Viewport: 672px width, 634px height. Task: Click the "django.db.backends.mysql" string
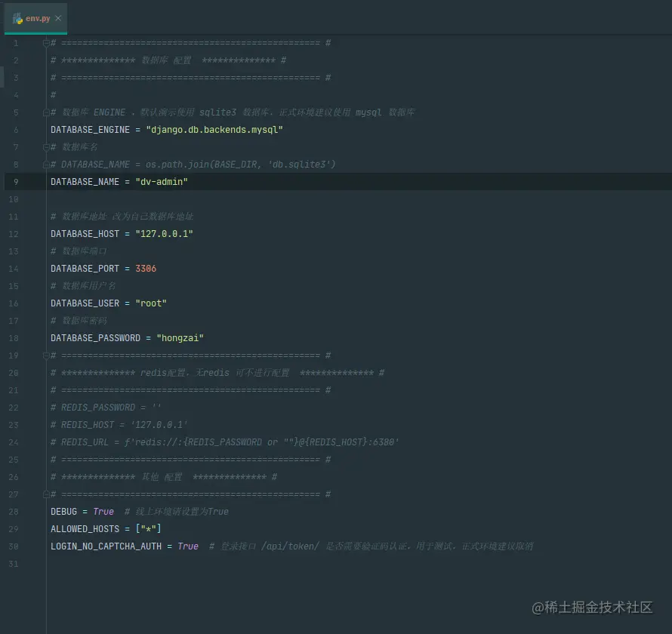point(214,130)
